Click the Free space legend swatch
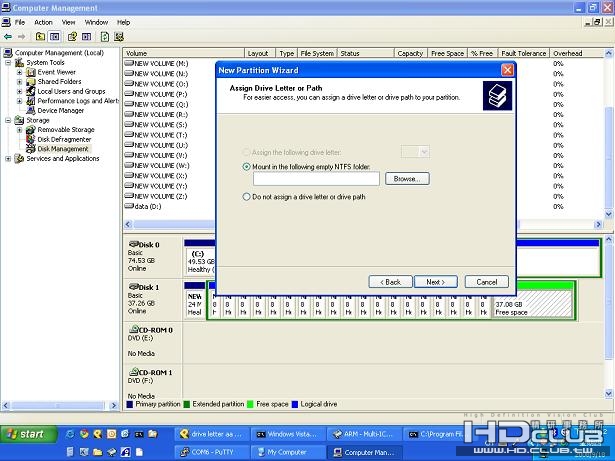The width and height of the screenshot is (615, 461). [250, 404]
